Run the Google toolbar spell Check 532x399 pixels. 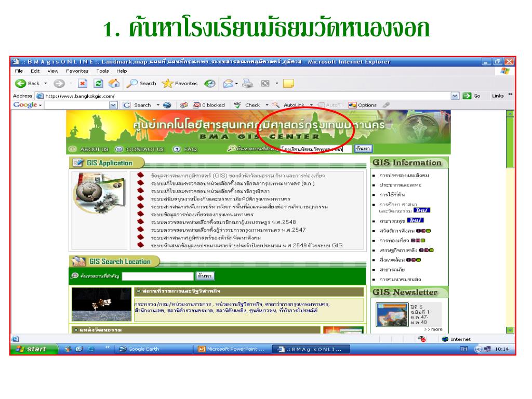[247, 105]
